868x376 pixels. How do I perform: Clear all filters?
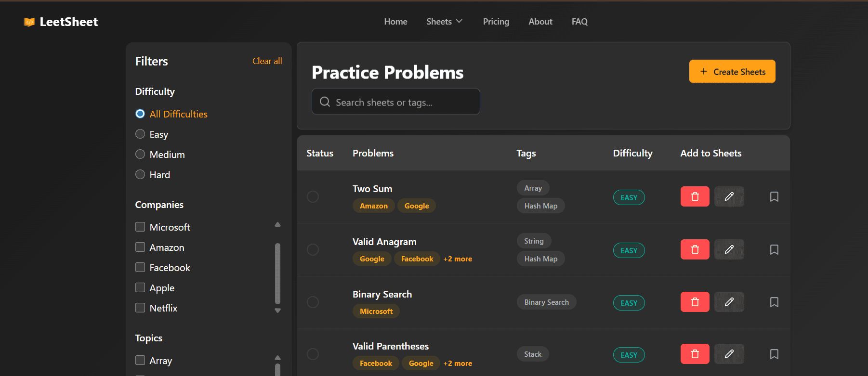(x=267, y=61)
